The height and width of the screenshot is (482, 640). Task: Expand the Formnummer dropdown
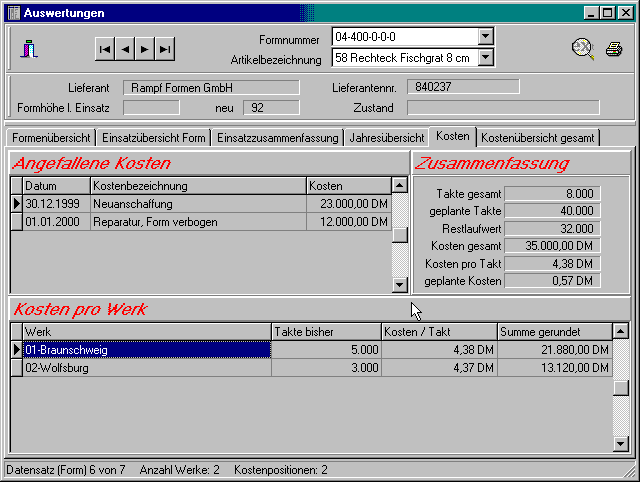pyautogui.click(x=486, y=37)
